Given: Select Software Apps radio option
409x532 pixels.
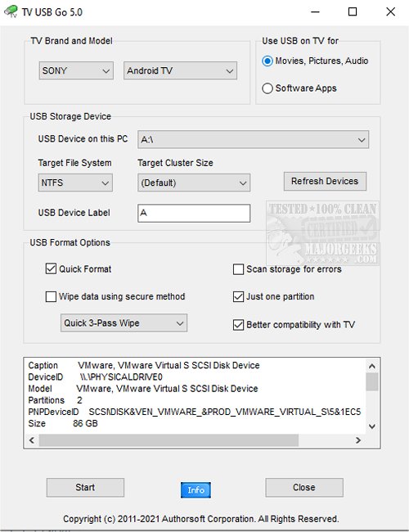Looking at the screenshot, I should [x=267, y=88].
